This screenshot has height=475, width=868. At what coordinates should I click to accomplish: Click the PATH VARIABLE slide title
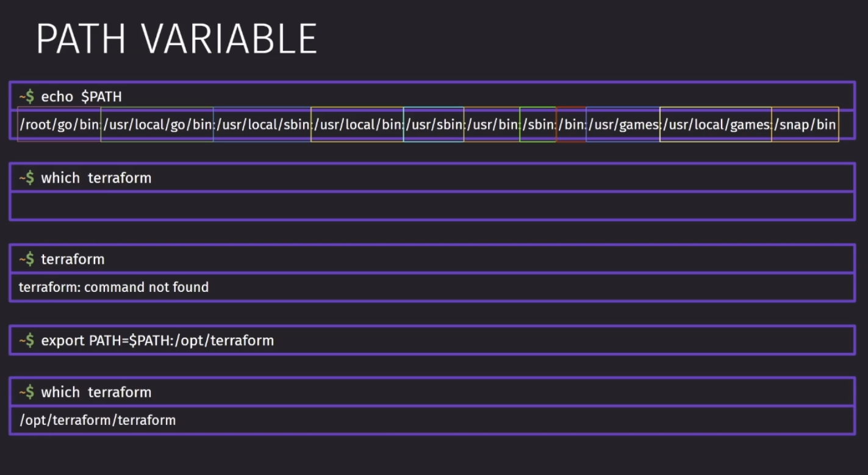177,40
